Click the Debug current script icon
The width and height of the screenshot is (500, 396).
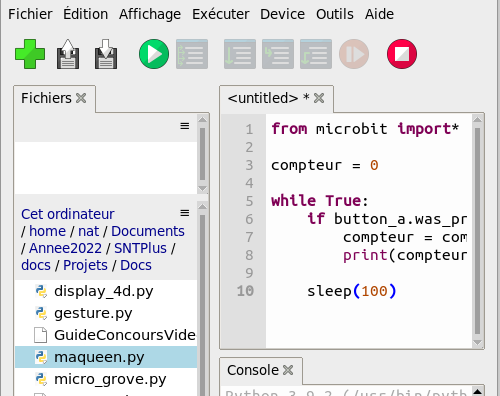(192, 54)
